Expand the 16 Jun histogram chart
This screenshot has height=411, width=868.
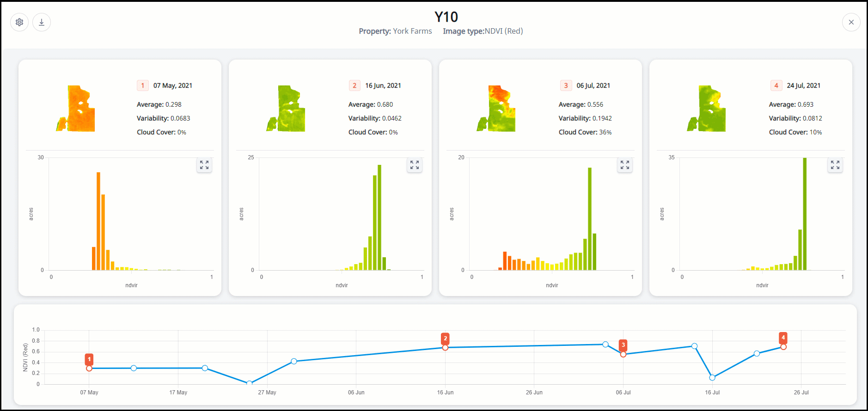[x=415, y=165]
